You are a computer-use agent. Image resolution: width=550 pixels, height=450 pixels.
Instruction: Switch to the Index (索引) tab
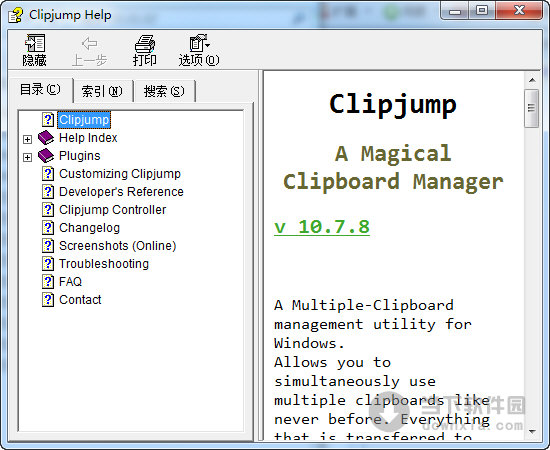102,92
